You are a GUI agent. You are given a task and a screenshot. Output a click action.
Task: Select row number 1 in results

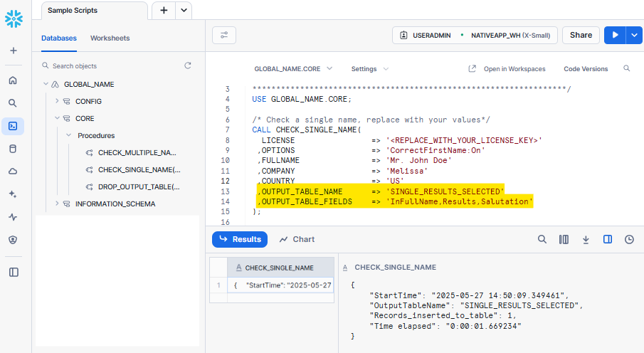(x=218, y=285)
